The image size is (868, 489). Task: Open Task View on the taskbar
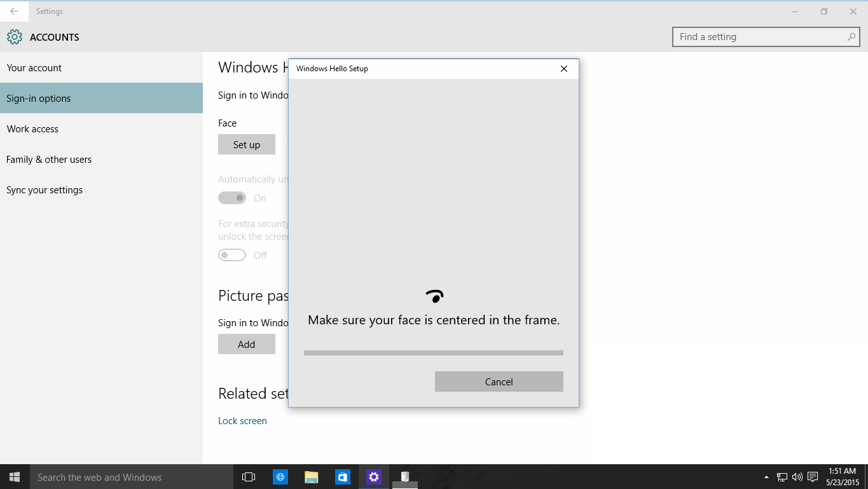click(x=249, y=477)
